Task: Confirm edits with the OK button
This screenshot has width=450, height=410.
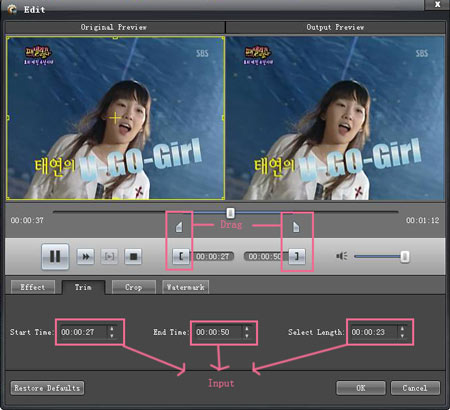Action: pyautogui.click(x=361, y=388)
